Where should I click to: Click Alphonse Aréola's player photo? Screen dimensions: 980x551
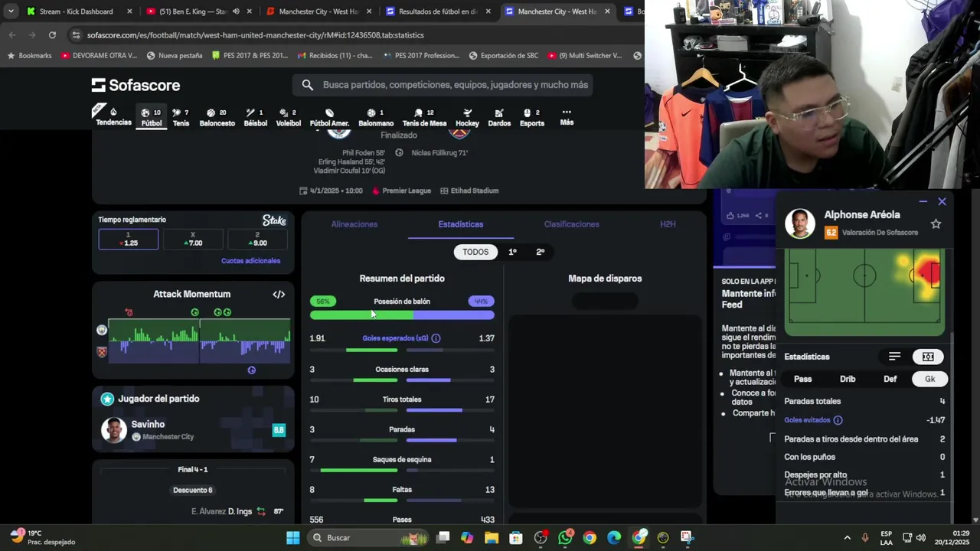pyautogui.click(x=800, y=223)
